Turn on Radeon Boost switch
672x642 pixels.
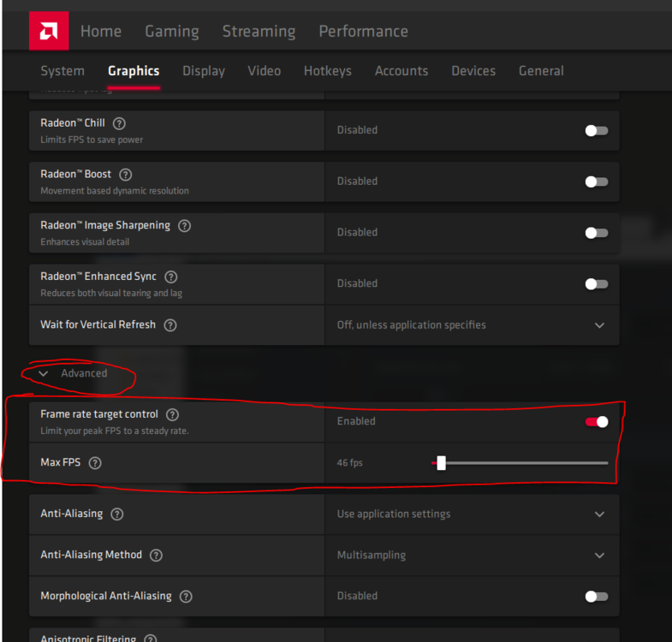pyautogui.click(x=597, y=181)
